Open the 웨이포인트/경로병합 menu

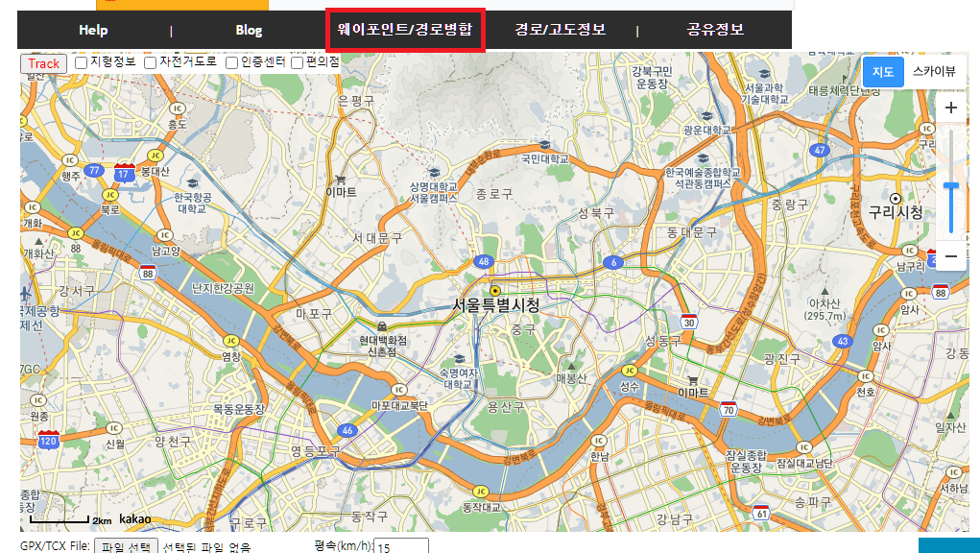(x=405, y=30)
